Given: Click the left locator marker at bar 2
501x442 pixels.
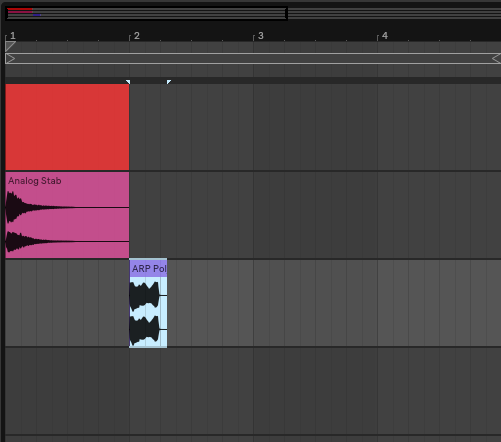Looking at the screenshot, I should tap(128, 82).
